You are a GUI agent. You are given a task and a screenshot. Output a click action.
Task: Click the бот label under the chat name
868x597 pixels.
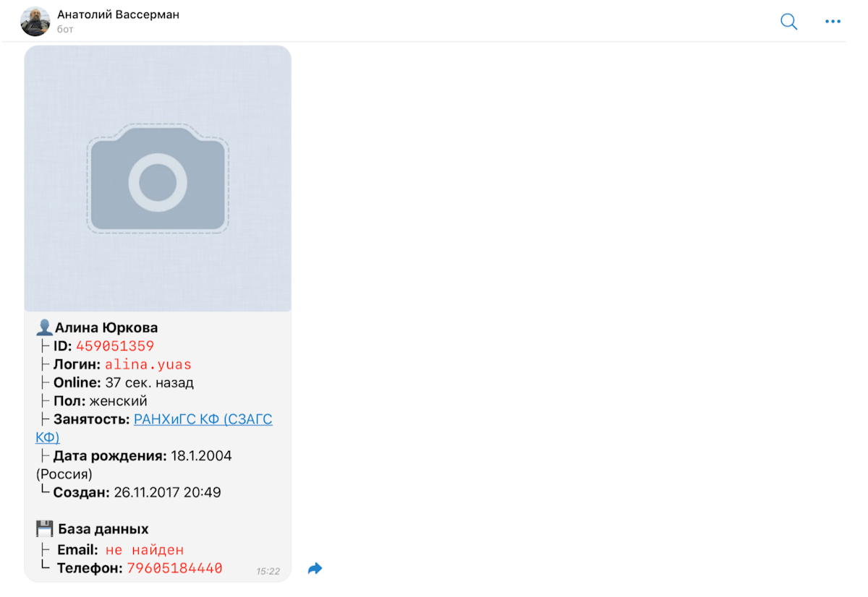click(65, 30)
